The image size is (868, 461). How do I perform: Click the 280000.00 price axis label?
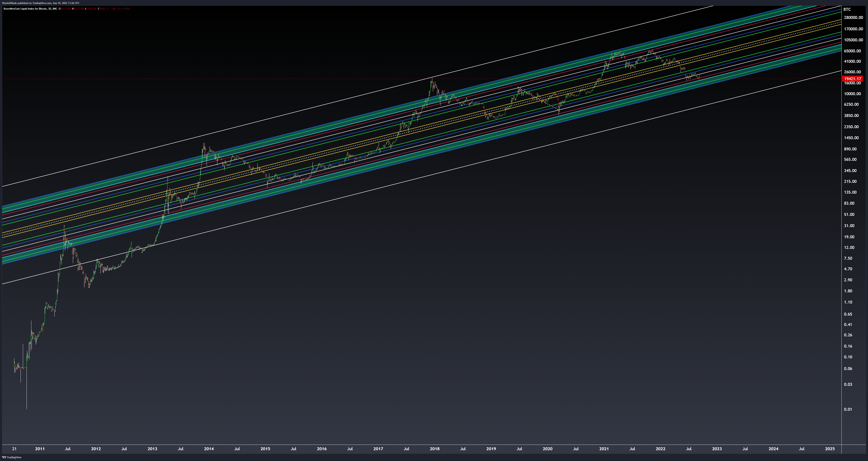coord(853,17)
